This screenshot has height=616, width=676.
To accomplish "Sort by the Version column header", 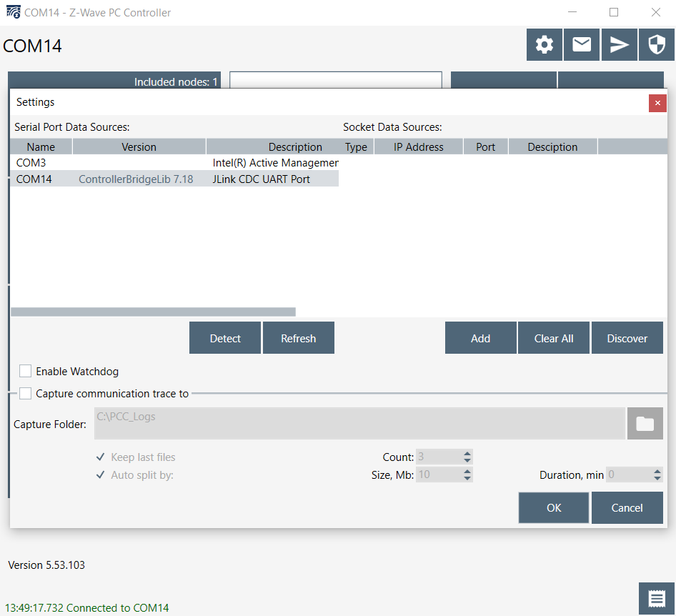I will tap(139, 147).
